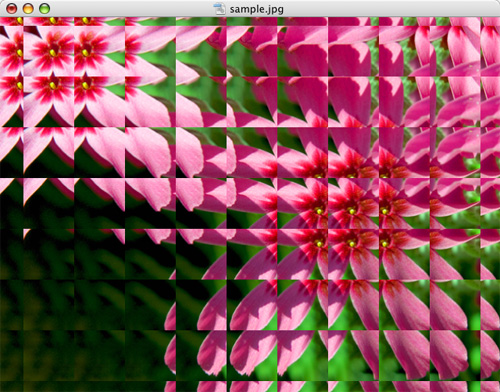This screenshot has height=392, width=500.
Task: Click the tiny petal tip in left-edge dark tile
Action: [26, 232]
